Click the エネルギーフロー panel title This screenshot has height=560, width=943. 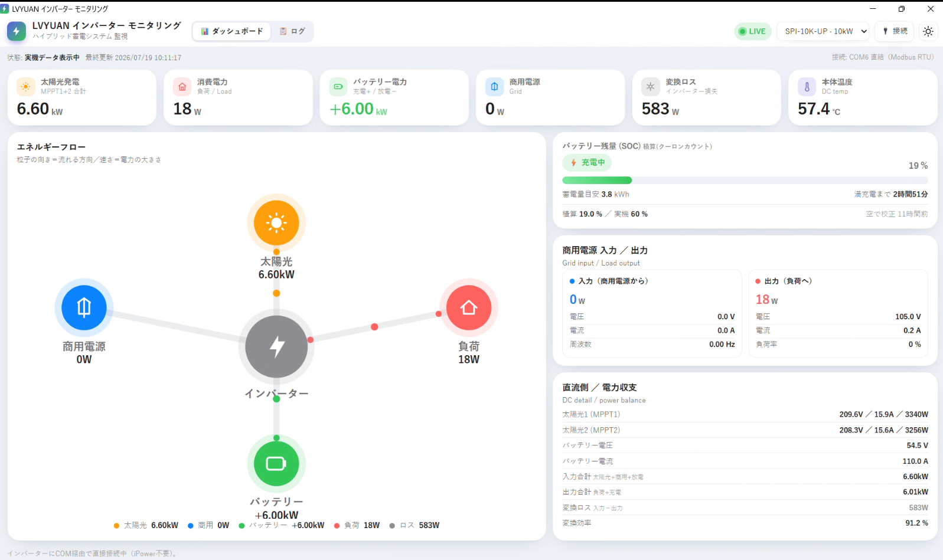[x=51, y=147]
